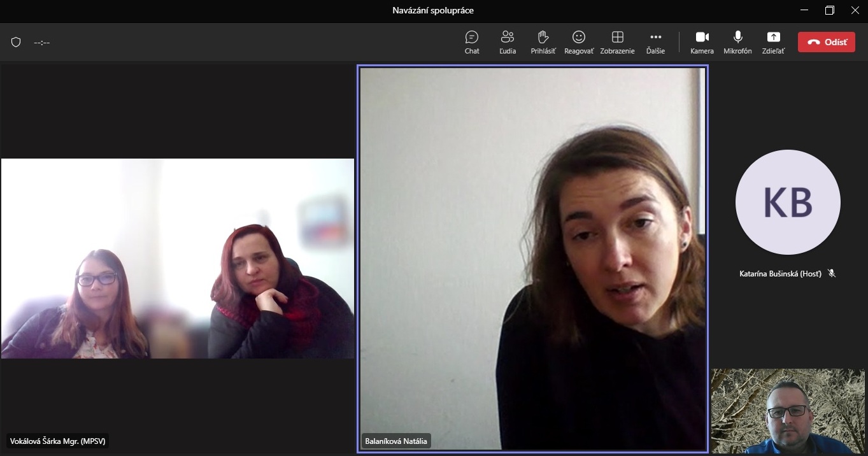
Task: Click the Katarína Bušinská (Hosť) name
Action: coord(780,274)
